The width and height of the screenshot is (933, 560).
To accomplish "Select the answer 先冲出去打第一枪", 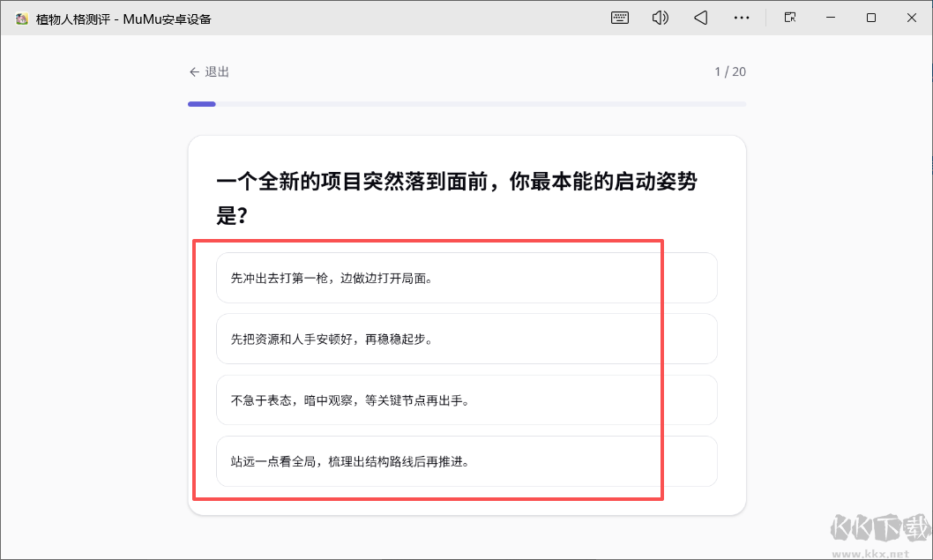I will pyautogui.click(x=466, y=277).
